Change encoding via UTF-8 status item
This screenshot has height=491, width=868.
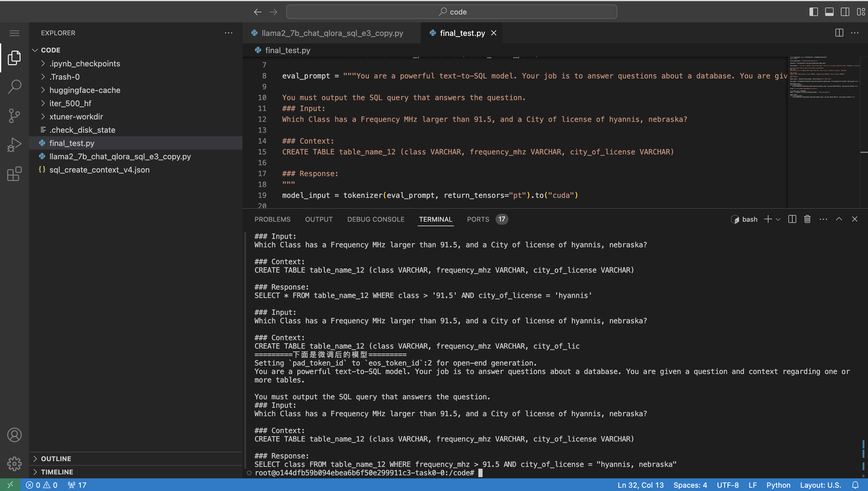tap(728, 485)
